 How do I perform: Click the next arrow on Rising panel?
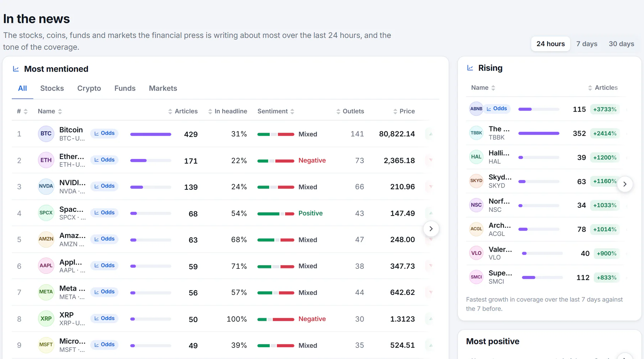(x=625, y=184)
